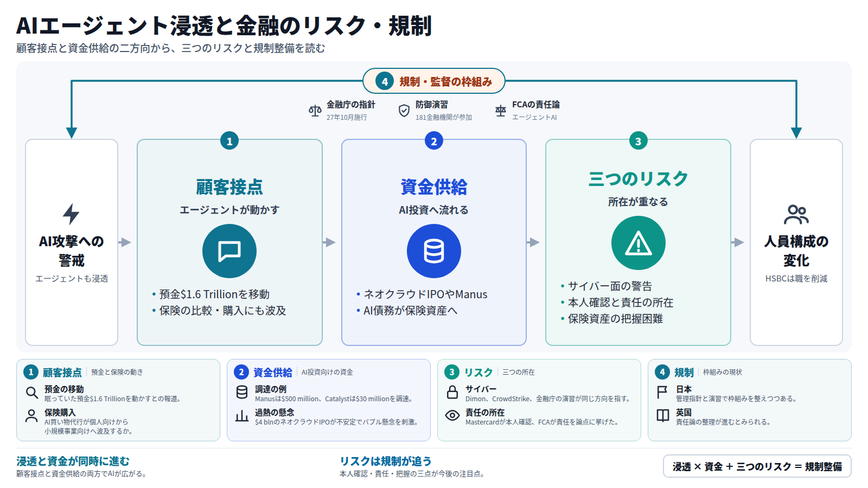This screenshot has height=488, width=868.
Task: Click the people icon above 人員構成の変化
Action: (796, 215)
